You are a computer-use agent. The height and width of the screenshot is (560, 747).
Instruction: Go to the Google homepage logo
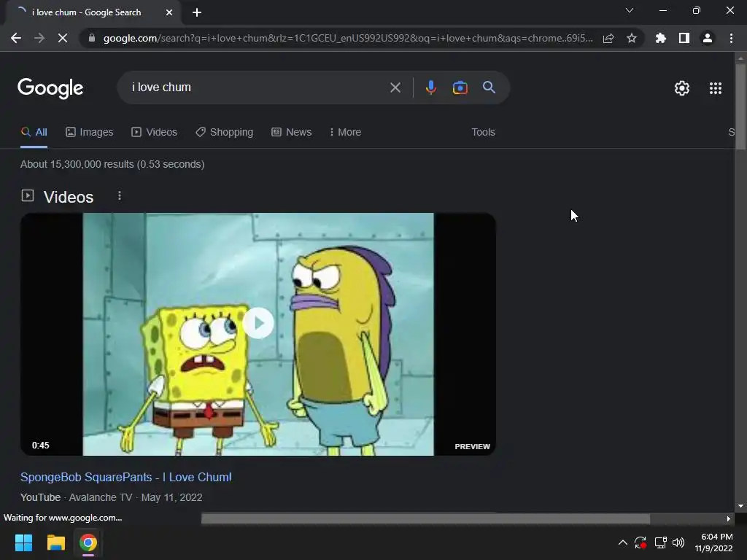tap(50, 88)
